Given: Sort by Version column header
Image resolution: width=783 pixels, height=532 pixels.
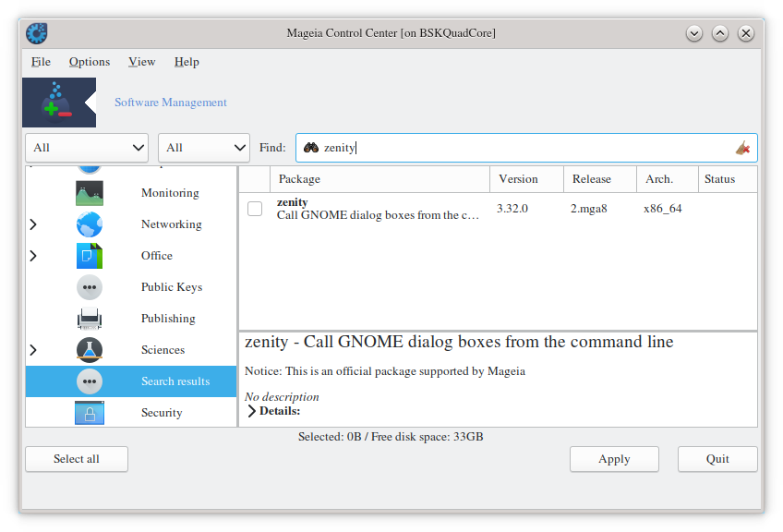Looking at the screenshot, I should pyautogui.click(x=527, y=179).
